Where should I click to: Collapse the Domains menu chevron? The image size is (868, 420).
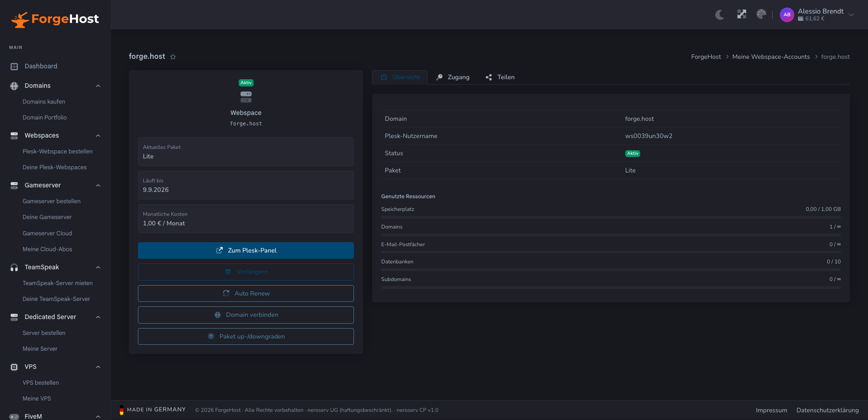(98, 86)
